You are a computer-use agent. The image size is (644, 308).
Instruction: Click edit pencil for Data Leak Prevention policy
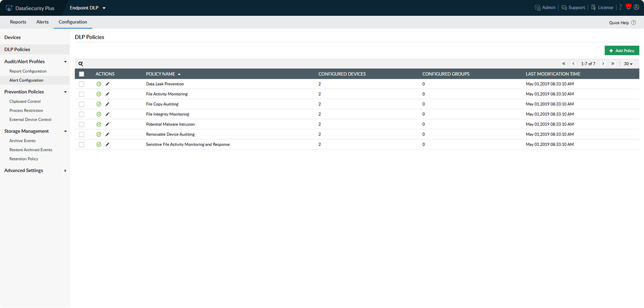[x=107, y=84]
